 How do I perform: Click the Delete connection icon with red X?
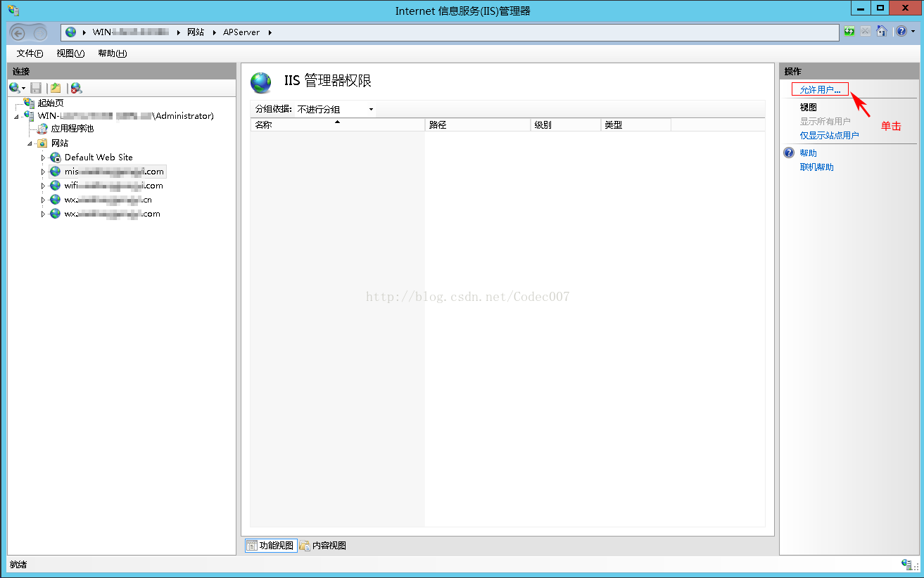click(76, 88)
